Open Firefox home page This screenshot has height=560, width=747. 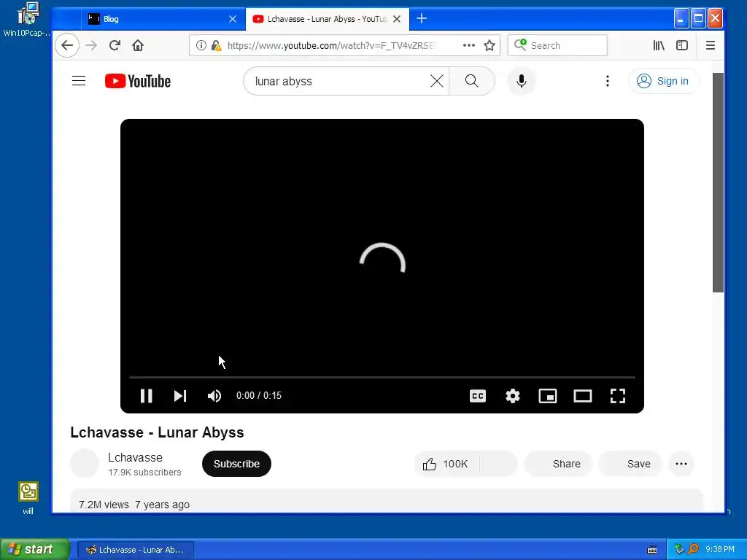(x=138, y=45)
